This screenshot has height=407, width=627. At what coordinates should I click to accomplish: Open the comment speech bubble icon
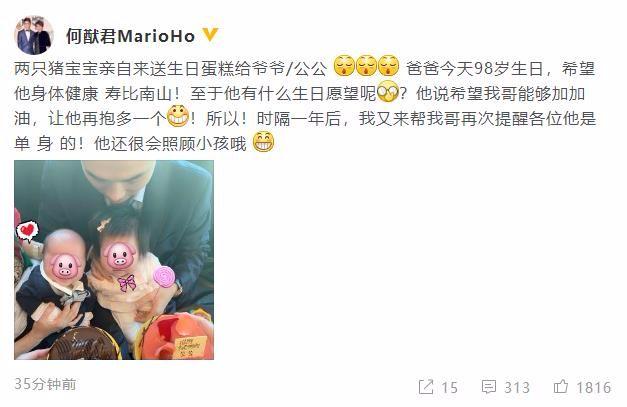tap(489, 387)
